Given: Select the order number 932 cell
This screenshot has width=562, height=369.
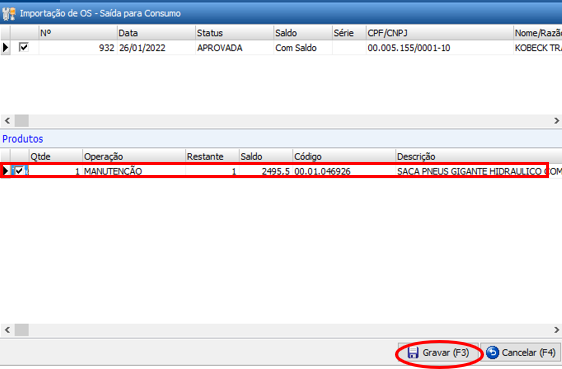Looking at the screenshot, I should tap(77, 48).
